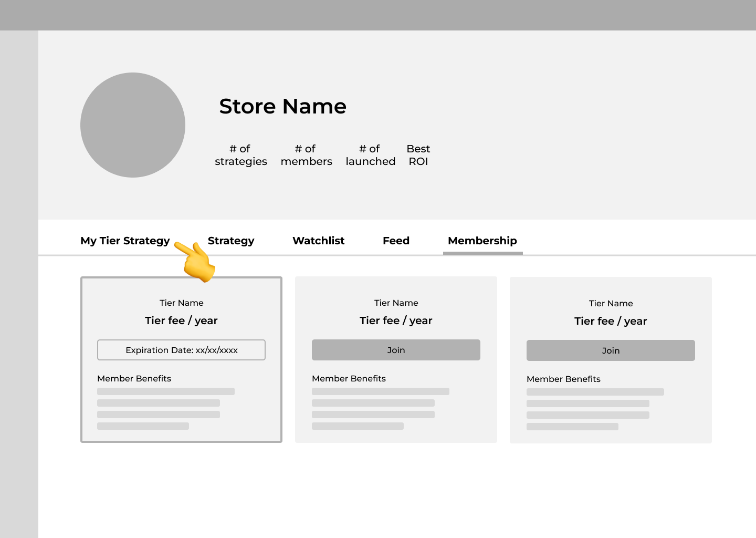Select the # of members stat
The height and width of the screenshot is (538, 756).
pyautogui.click(x=306, y=155)
